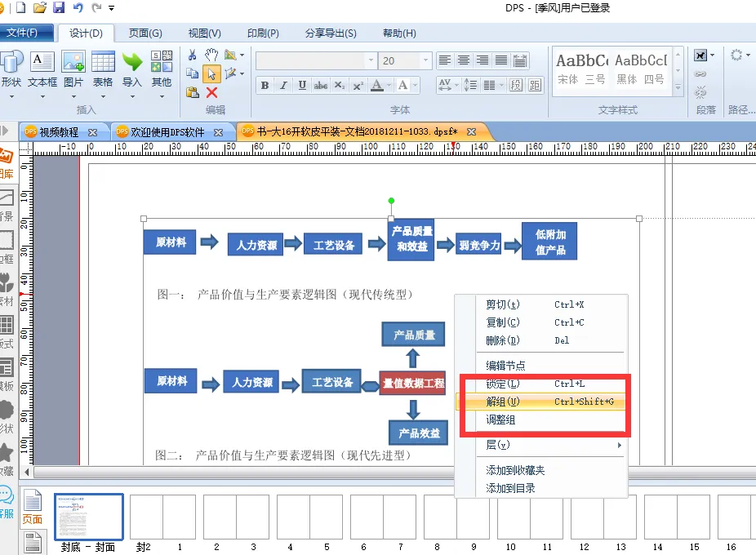Toggle italic formatting
756x555 pixels.
coord(283,85)
